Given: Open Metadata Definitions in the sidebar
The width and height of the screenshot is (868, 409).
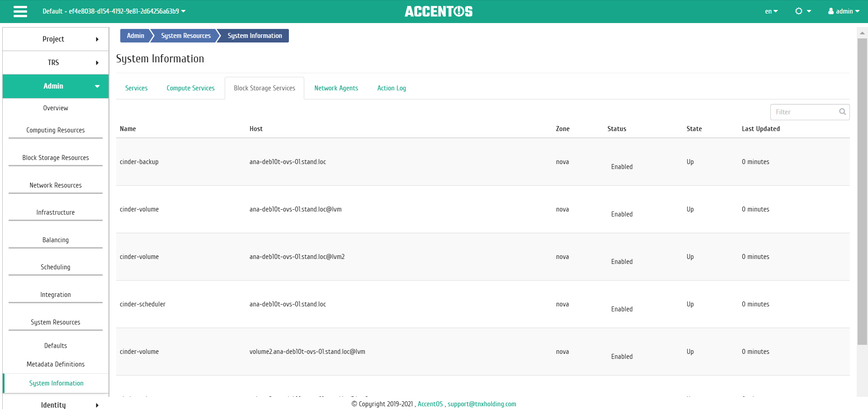Looking at the screenshot, I should 56,364.
